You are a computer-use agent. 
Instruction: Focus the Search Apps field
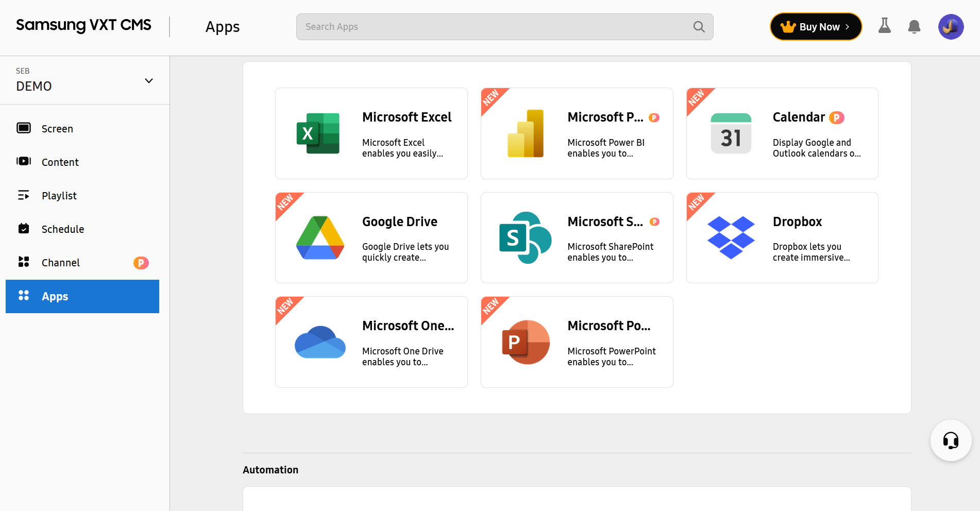click(x=504, y=27)
